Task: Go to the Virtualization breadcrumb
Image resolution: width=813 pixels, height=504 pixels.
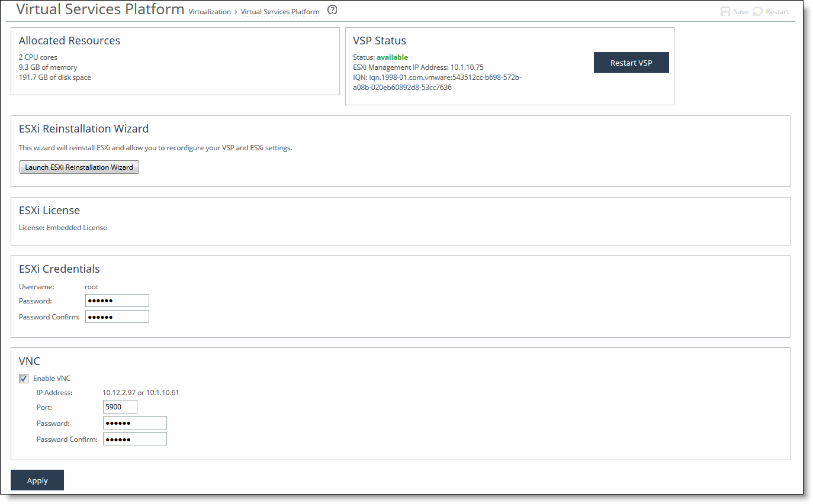Action: [x=210, y=12]
